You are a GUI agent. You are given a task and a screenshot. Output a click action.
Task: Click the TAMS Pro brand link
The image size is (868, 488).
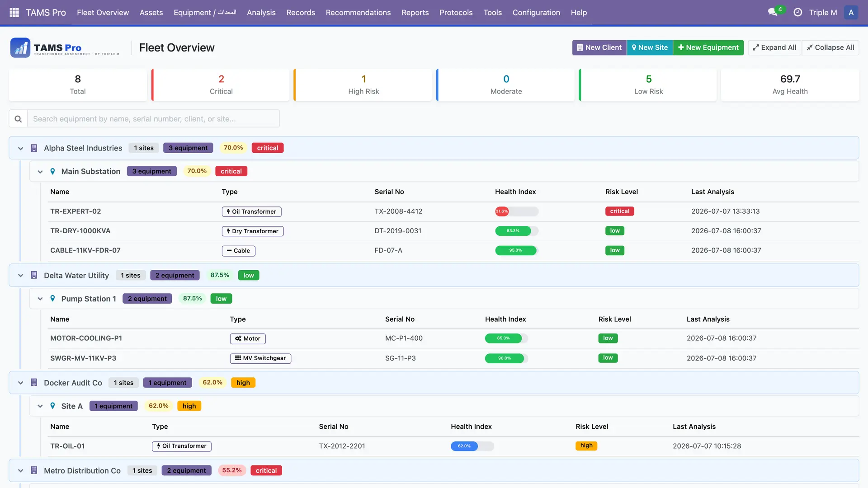[x=46, y=13]
